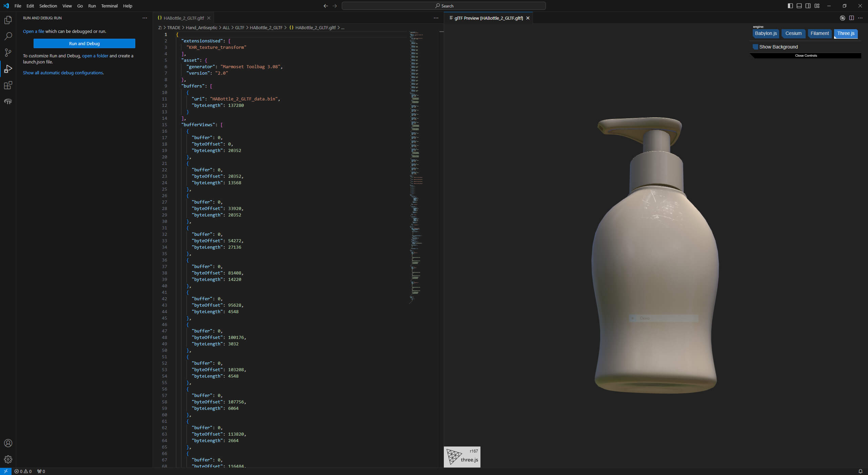868x475 pixels.
Task: Toggle the Primary Side Bar layout icon
Action: click(790, 6)
